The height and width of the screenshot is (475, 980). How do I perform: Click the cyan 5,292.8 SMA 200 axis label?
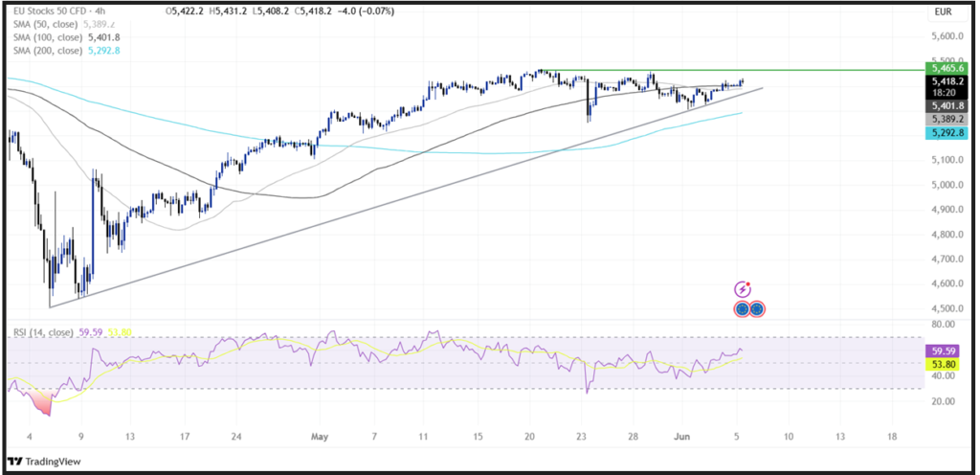pos(948,132)
